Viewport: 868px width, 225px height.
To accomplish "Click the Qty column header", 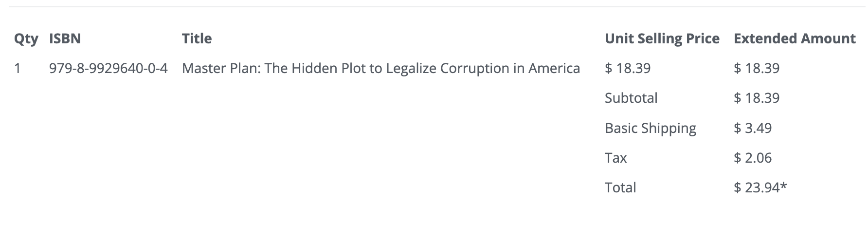I will pyautogui.click(x=26, y=39).
